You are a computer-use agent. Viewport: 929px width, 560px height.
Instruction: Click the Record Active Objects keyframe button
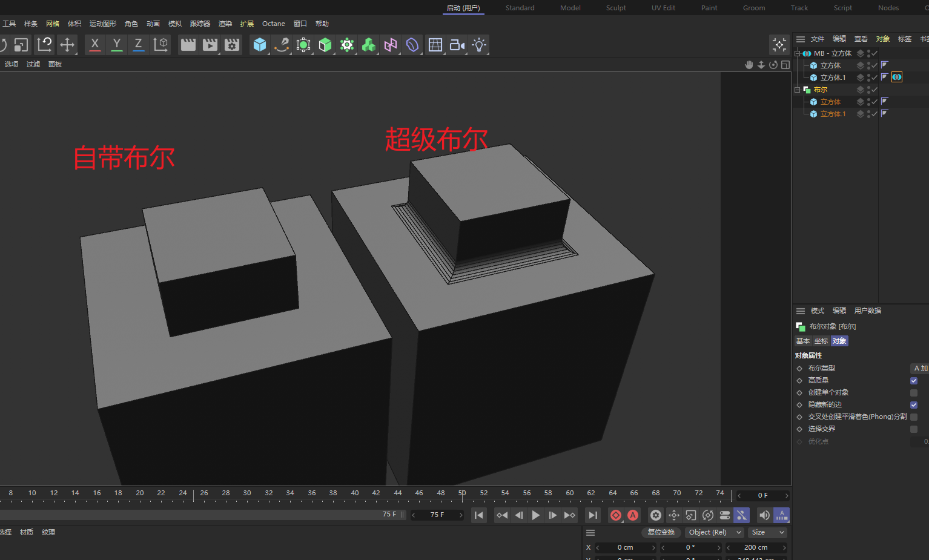[x=616, y=515]
